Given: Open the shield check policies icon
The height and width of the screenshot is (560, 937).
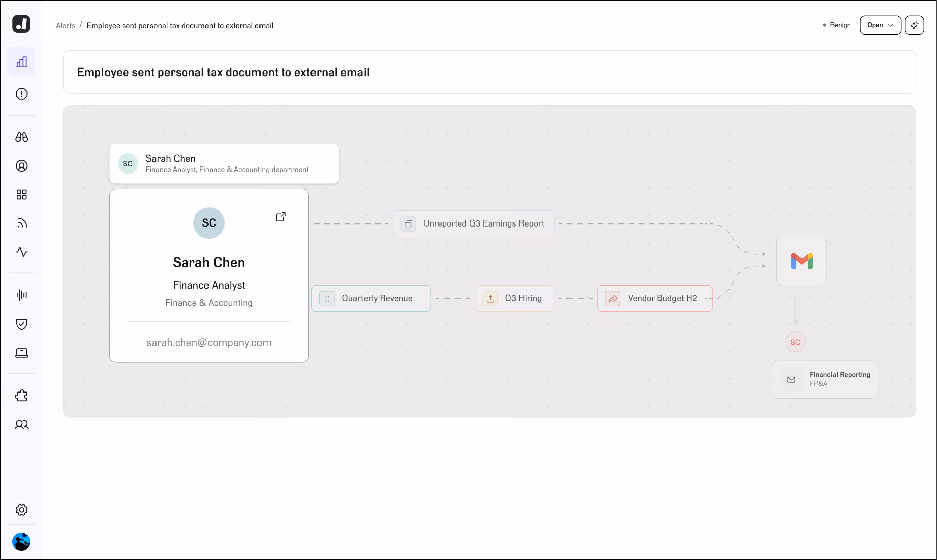Looking at the screenshot, I should (x=21, y=324).
